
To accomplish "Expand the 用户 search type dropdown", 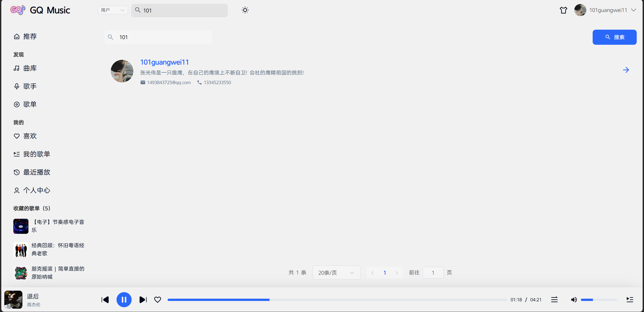I will (113, 10).
